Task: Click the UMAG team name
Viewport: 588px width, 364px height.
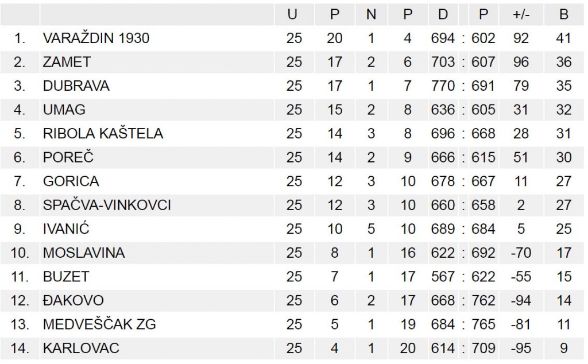Action: click(64, 110)
